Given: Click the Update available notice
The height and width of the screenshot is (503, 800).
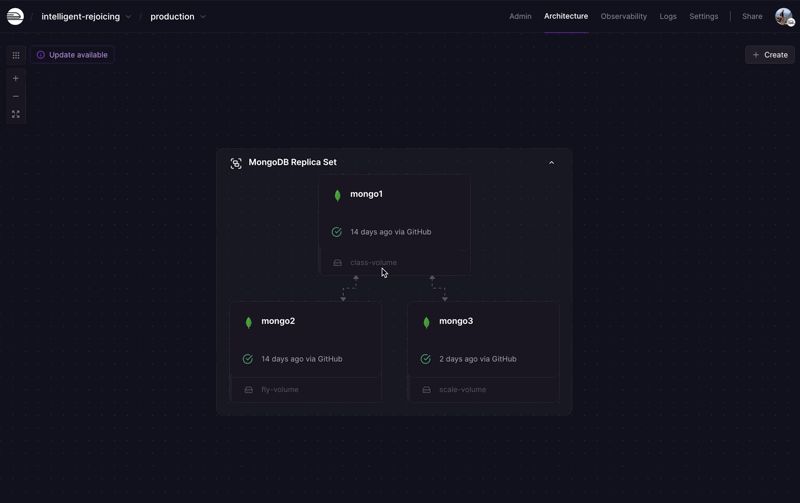Looking at the screenshot, I should click(x=72, y=55).
